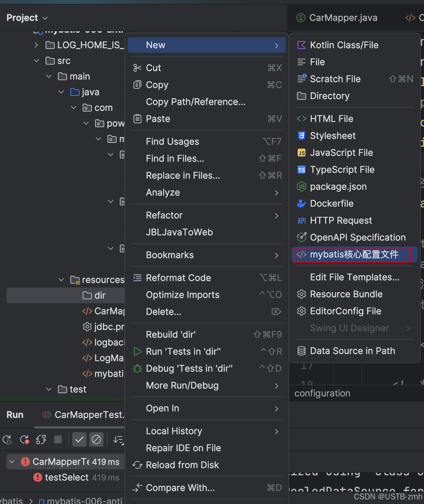Expand the LOG_HOME_IS_ folder
Image resolution: width=424 pixels, height=504 pixels.
click(x=36, y=45)
